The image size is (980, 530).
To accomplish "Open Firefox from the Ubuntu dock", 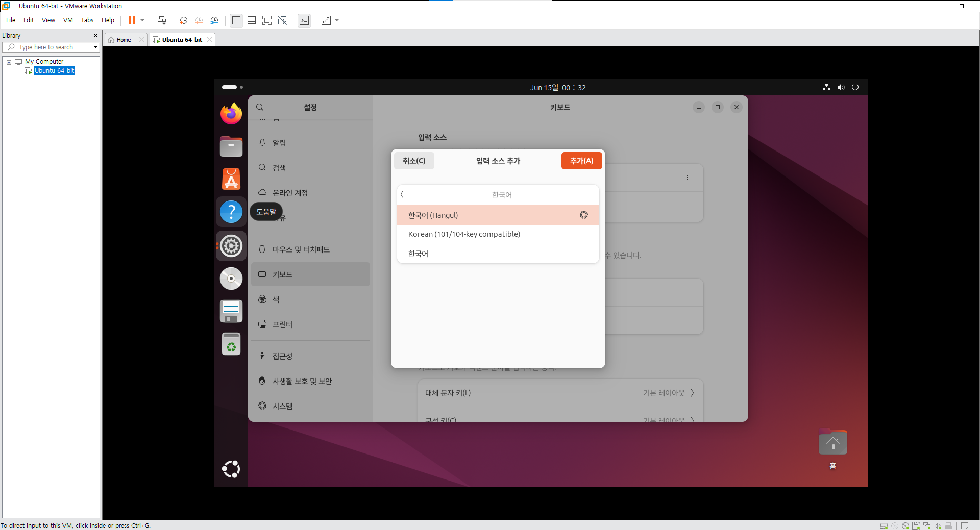I will pos(231,113).
